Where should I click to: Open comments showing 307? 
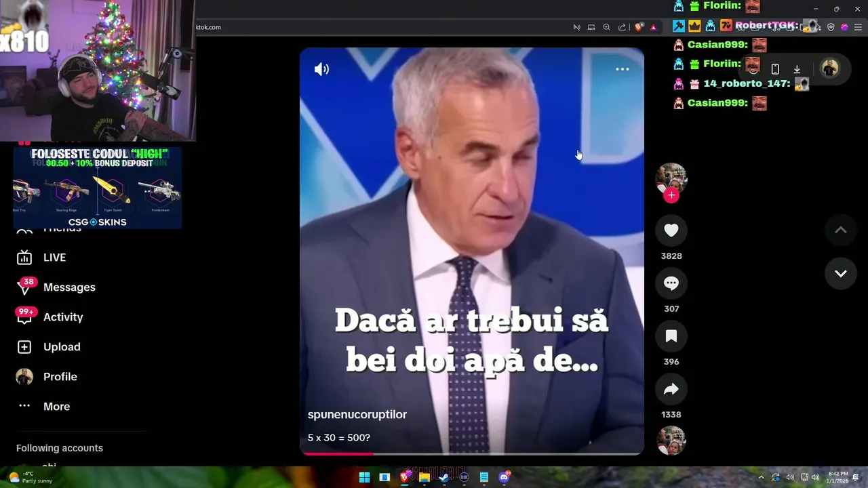pyautogui.click(x=671, y=283)
